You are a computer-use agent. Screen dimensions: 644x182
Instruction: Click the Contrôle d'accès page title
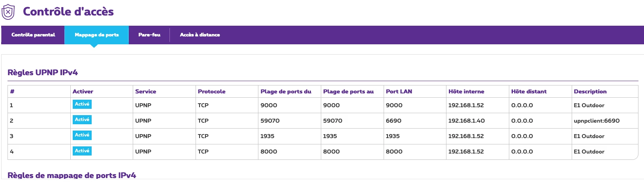point(68,11)
